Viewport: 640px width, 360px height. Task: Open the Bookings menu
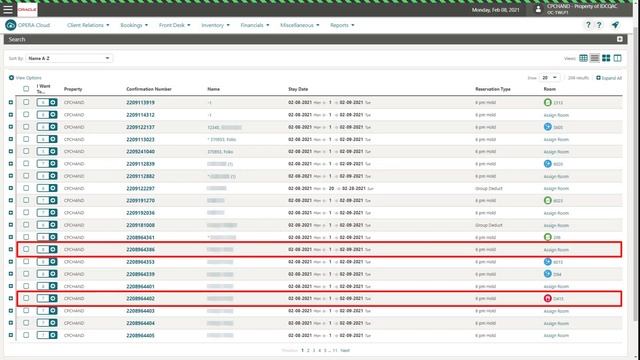tap(134, 25)
